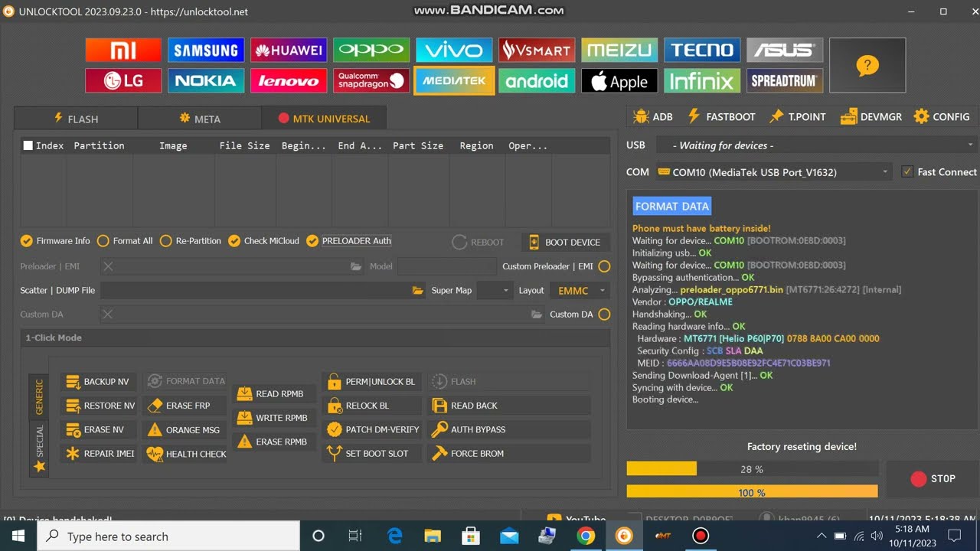Click the 100% progress bar
980x551 pixels.
click(x=753, y=492)
